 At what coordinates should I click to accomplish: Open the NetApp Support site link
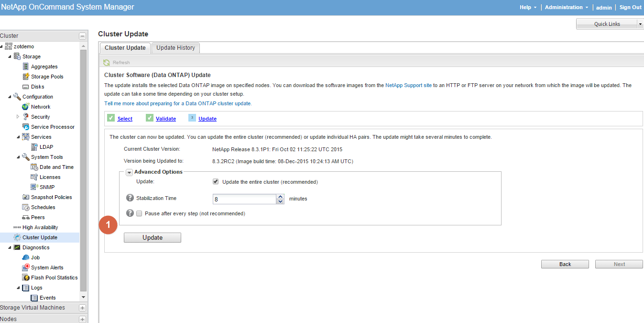[408, 85]
